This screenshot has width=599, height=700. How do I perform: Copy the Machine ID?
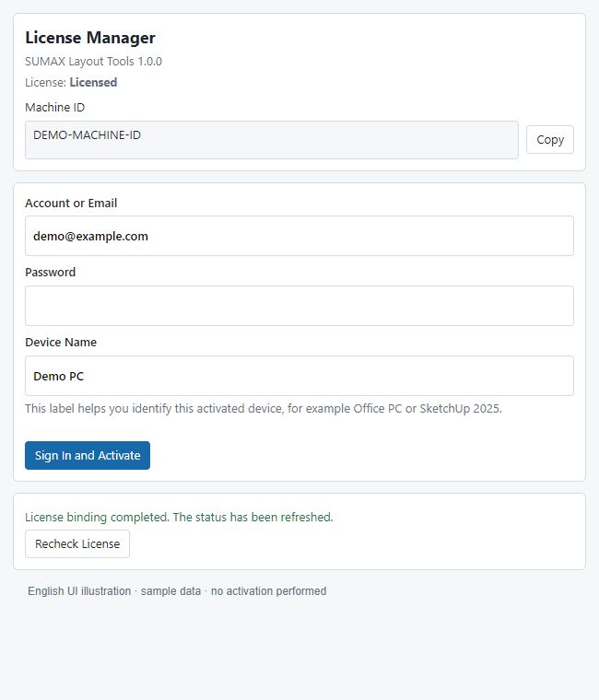(549, 140)
